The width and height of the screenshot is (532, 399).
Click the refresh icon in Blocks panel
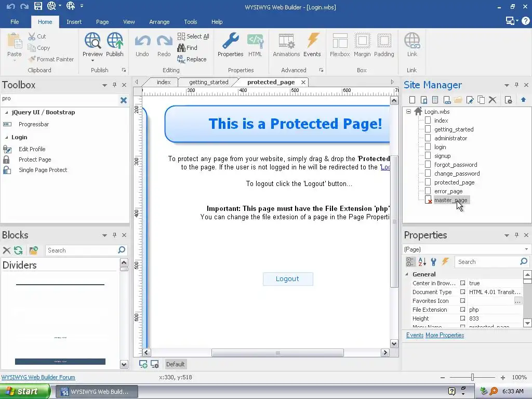[18, 250]
